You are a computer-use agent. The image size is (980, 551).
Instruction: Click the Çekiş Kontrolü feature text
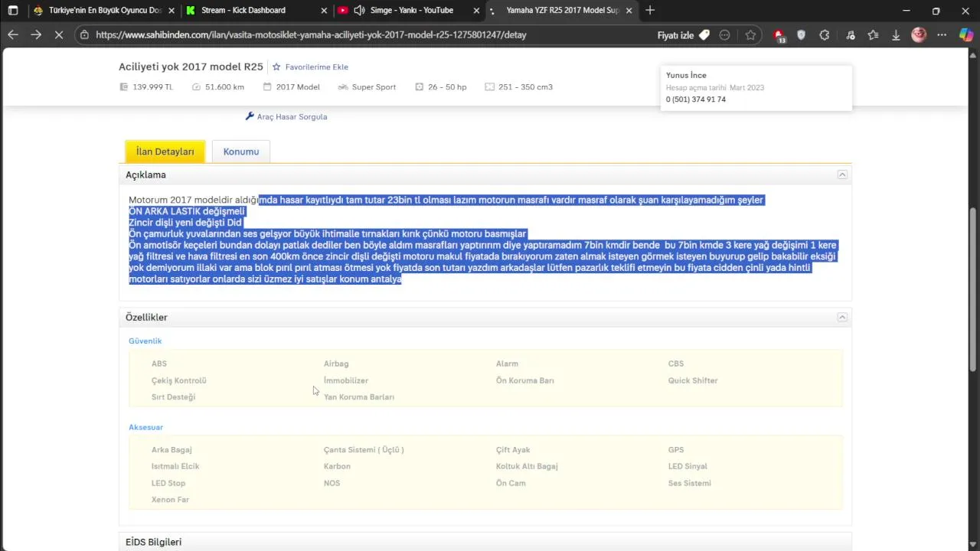(179, 380)
